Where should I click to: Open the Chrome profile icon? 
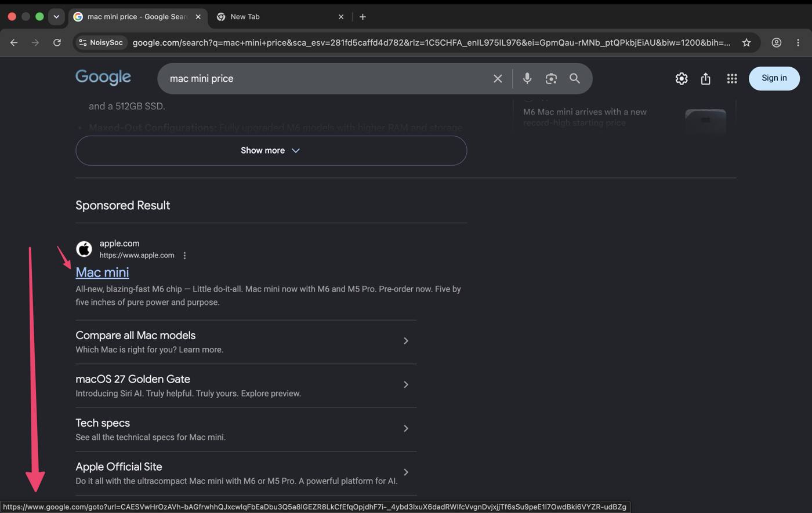tap(776, 42)
